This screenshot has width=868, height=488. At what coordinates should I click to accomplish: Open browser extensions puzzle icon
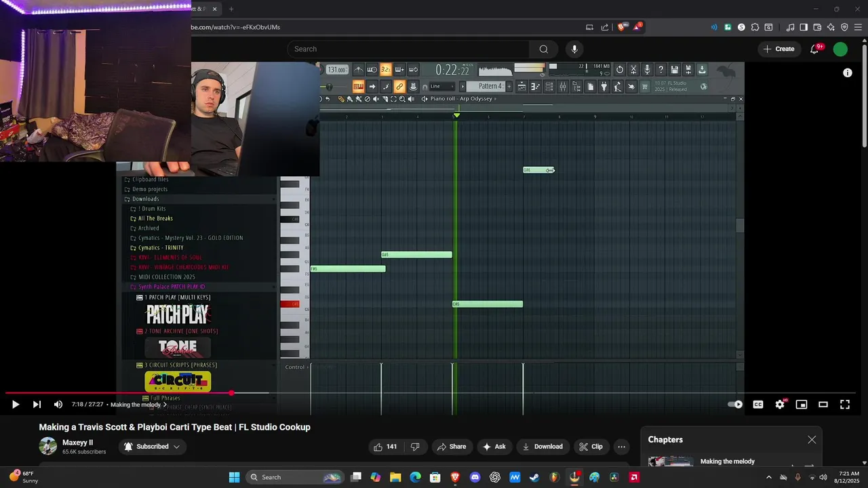click(x=755, y=27)
